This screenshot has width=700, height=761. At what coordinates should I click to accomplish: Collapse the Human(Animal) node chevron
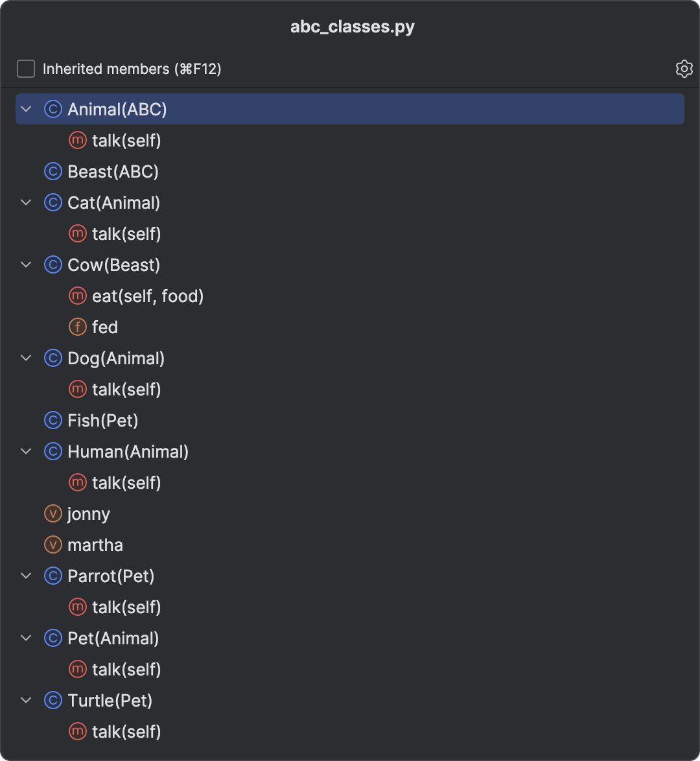(26, 451)
